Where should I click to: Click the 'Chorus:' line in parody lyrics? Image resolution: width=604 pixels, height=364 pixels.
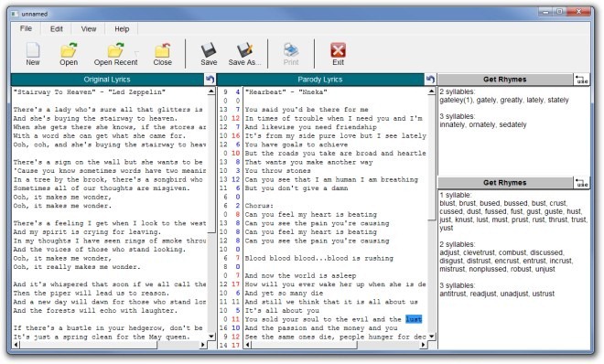coord(259,206)
